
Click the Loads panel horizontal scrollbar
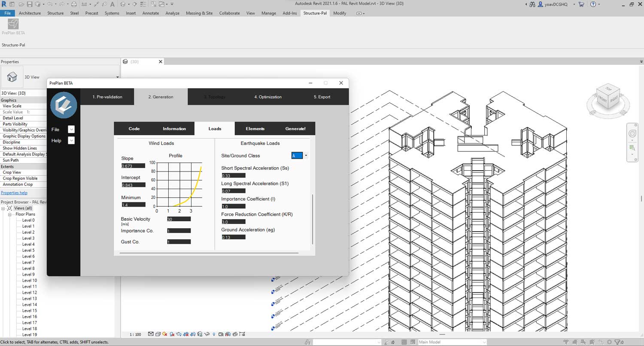[209, 253]
